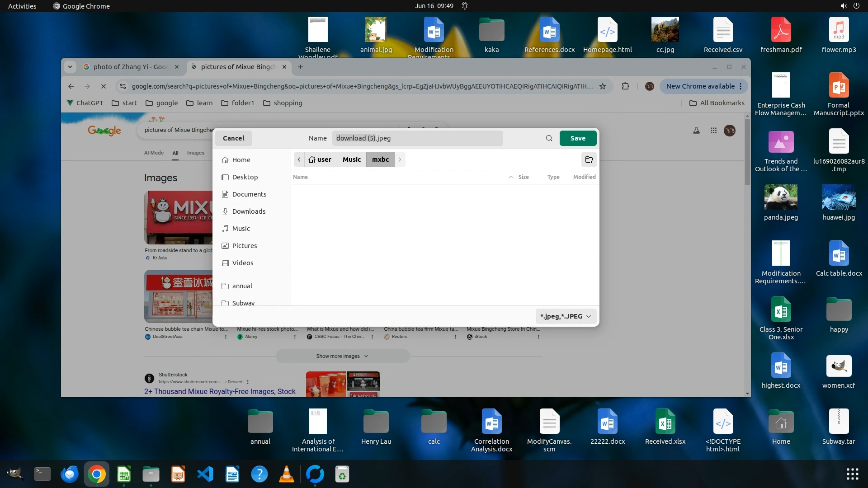This screenshot has width=868, height=488.
Task: Select Downloads in dialog sidebar
Action: coord(249,211)
